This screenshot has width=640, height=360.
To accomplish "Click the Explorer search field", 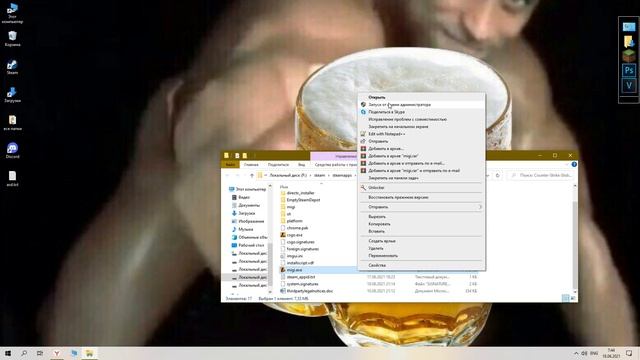I will coord(540,176).
